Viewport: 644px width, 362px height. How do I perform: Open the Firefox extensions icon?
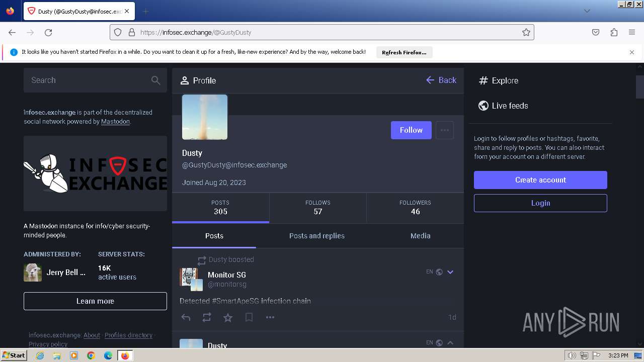(x=614, y=32)
